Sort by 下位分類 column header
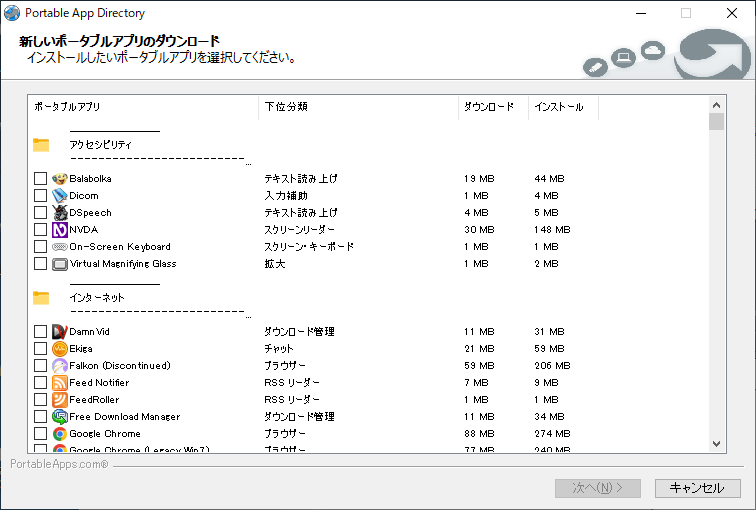Screen dimensions: 756x510 358,107
